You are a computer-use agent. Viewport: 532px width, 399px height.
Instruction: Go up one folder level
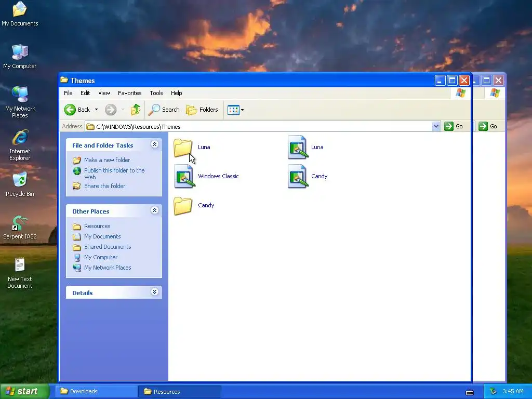(x=136, y=110)
